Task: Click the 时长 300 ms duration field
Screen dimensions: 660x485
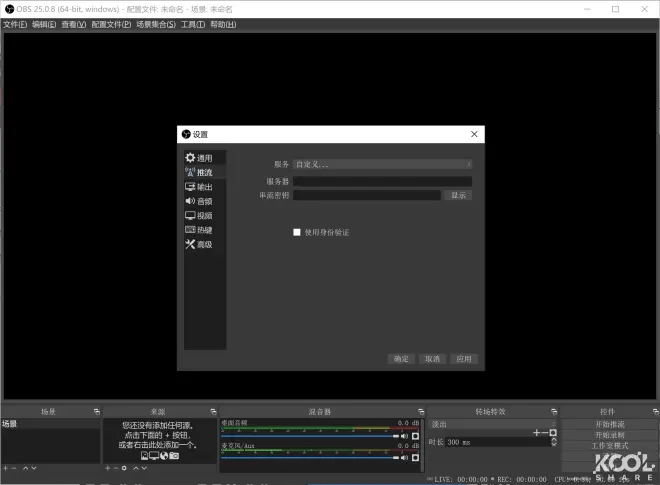Action: (x=498, y=442)
